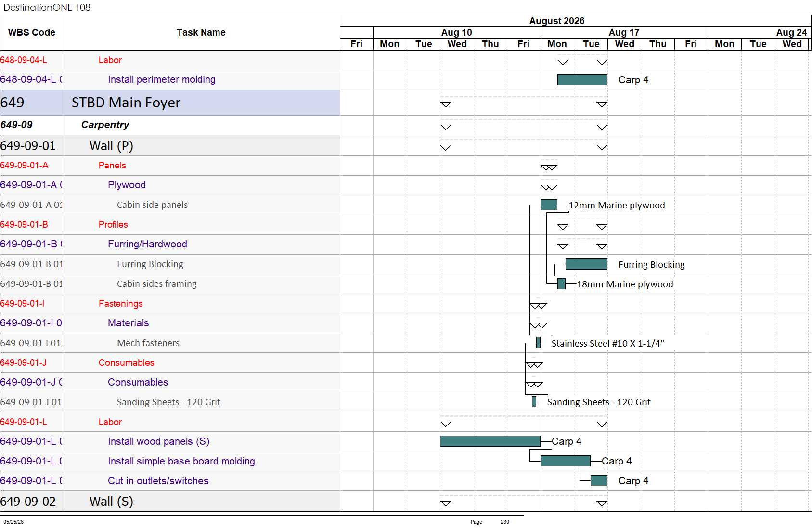Click the Wed day header under Aug 24
Screen dimensions: 812x528
point(792,44)
